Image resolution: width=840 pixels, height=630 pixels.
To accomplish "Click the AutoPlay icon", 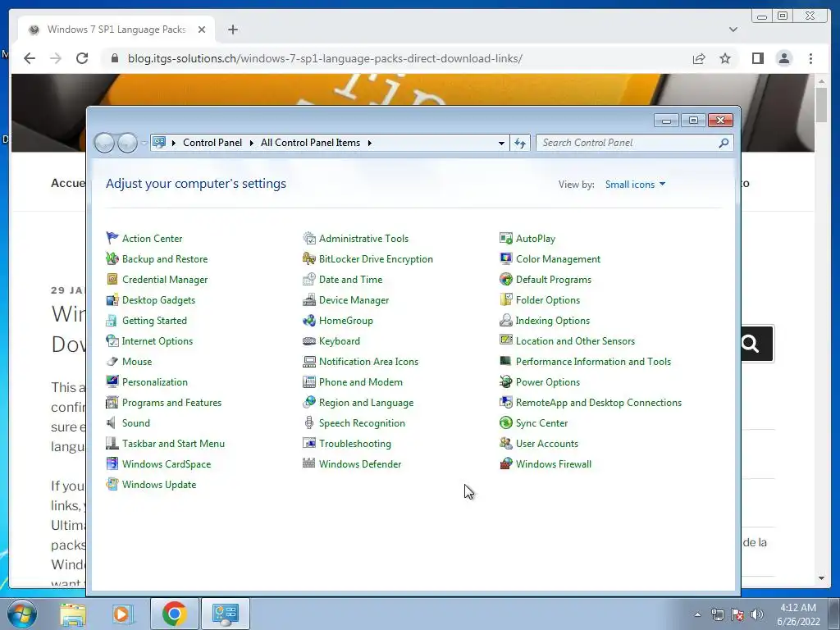I will point(505,238).
